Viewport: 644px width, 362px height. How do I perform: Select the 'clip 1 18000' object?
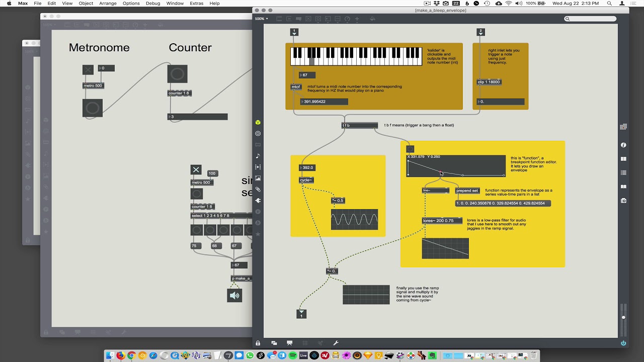(489, 82)
